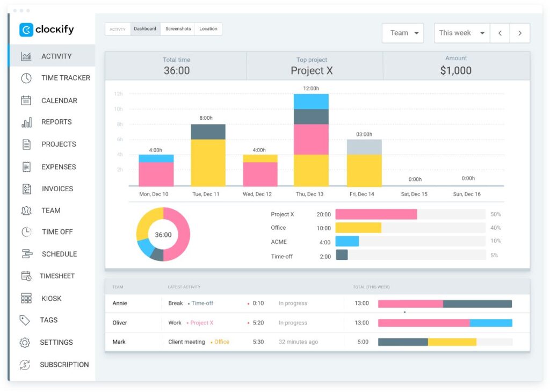
Task: Click the Settings gear icon
Action: tap(25, 343)
